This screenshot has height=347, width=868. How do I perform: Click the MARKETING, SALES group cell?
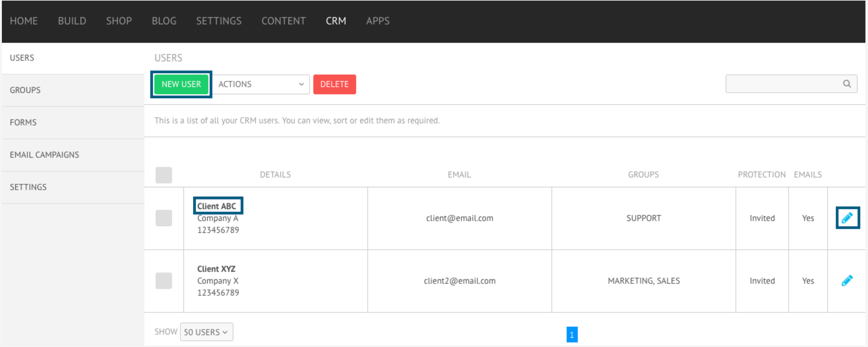pyautogui.click(x=644, y=281)
